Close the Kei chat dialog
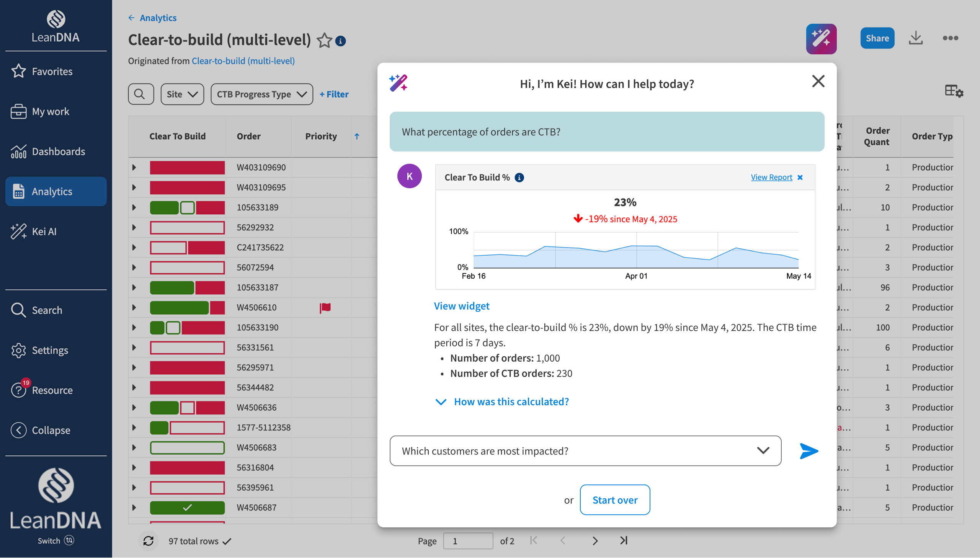Image resolution: width=980 pixels, height=558 pixels. (818, 81)
